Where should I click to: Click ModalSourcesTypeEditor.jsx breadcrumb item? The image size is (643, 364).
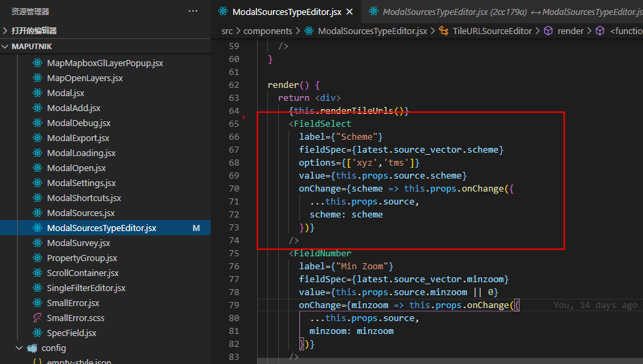372,31
